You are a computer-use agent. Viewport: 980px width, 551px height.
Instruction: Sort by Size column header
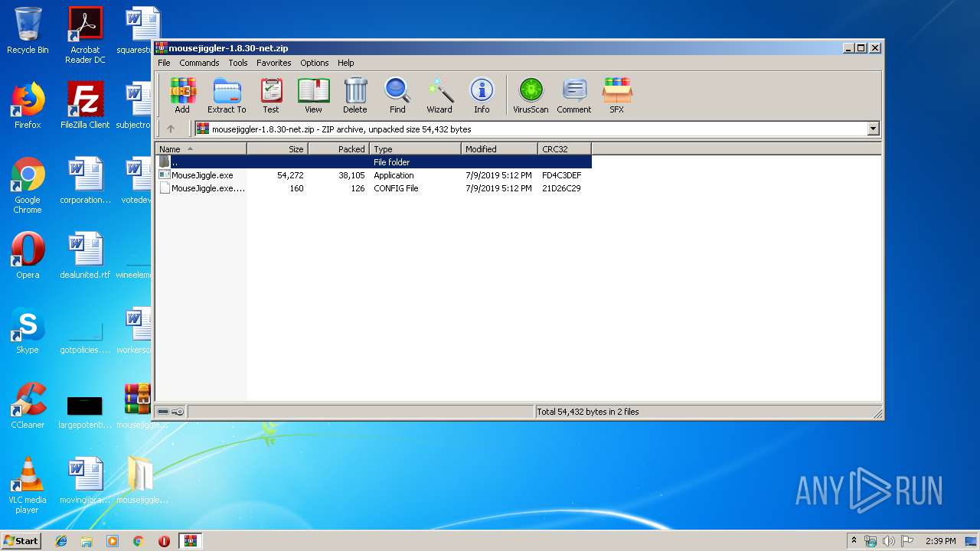(277, 149)
